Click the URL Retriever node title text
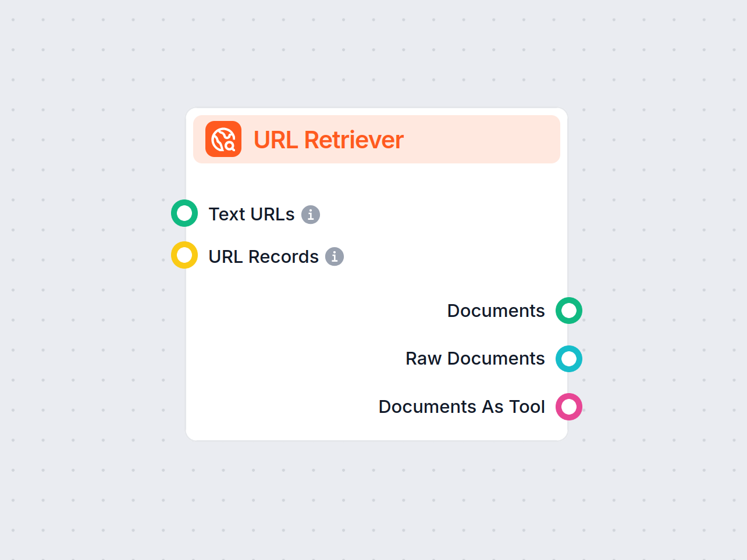The height and width of the screenshot is (560, 747). coord(329,140)
